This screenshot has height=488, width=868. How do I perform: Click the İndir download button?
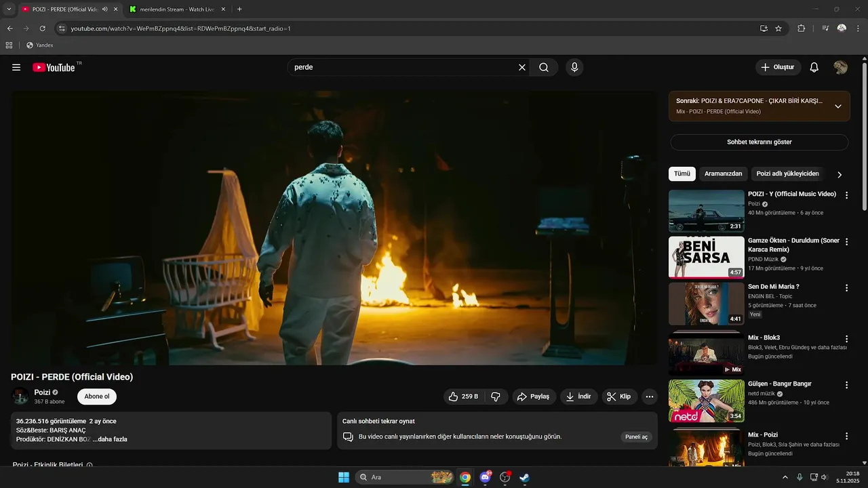[x=579, y=396]
